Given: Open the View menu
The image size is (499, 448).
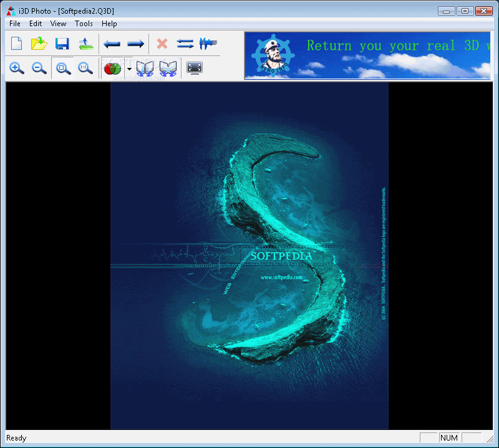Looking at the screenshot, I should tap(58, 24).
